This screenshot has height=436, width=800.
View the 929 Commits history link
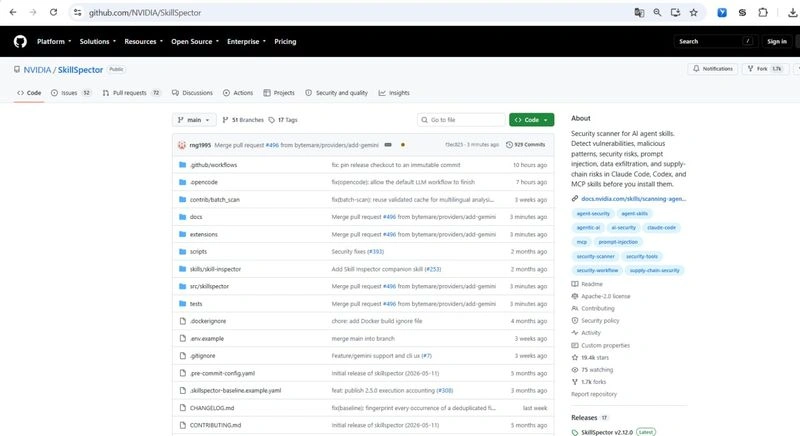click(x=526, y=145)
